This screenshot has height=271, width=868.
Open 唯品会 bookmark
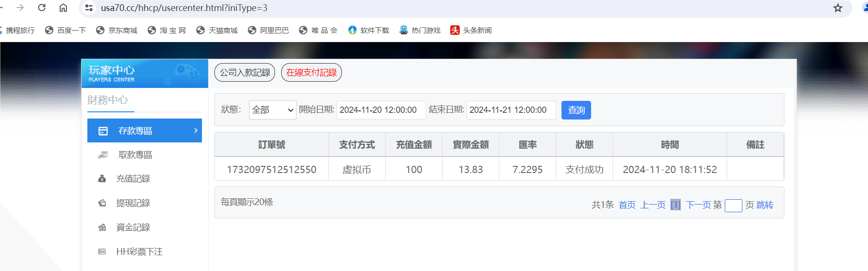(x=318, y=30)
